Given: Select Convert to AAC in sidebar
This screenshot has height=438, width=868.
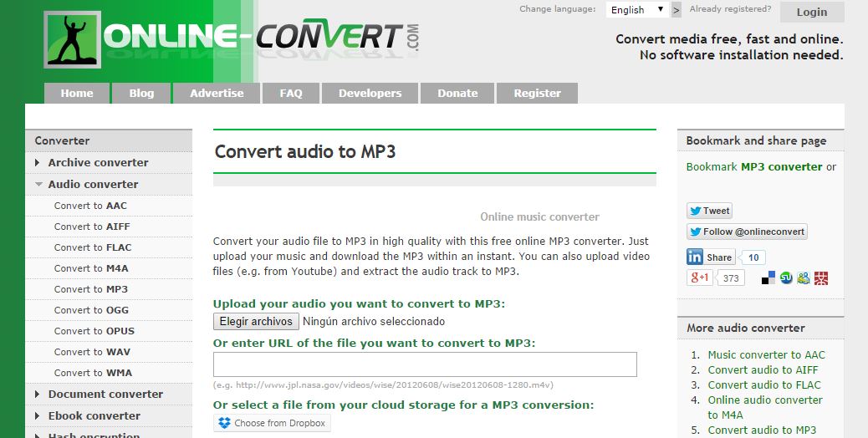Looking at the screenshot, I should point(90,206).
